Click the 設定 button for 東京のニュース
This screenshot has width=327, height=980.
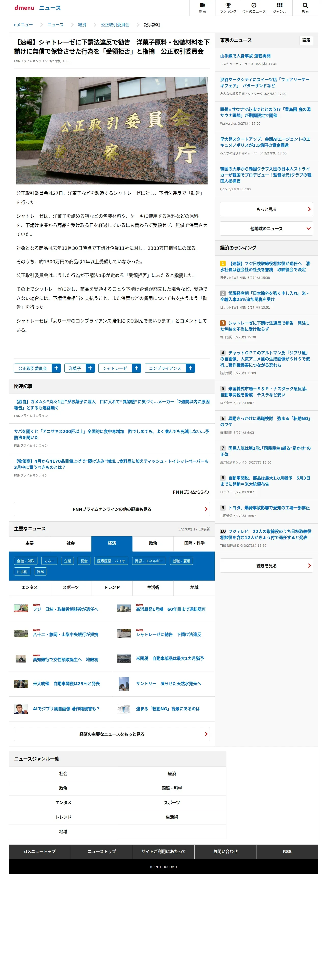coord(306,40)
